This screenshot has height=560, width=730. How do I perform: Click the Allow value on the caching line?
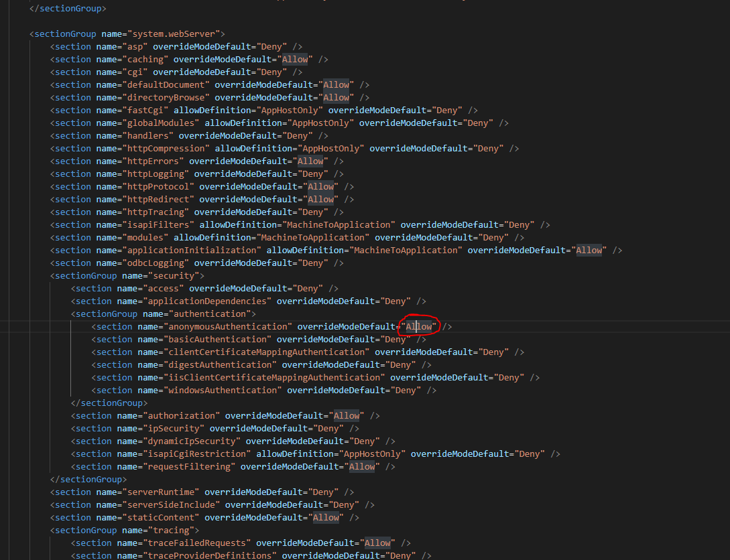coord(295,60)
